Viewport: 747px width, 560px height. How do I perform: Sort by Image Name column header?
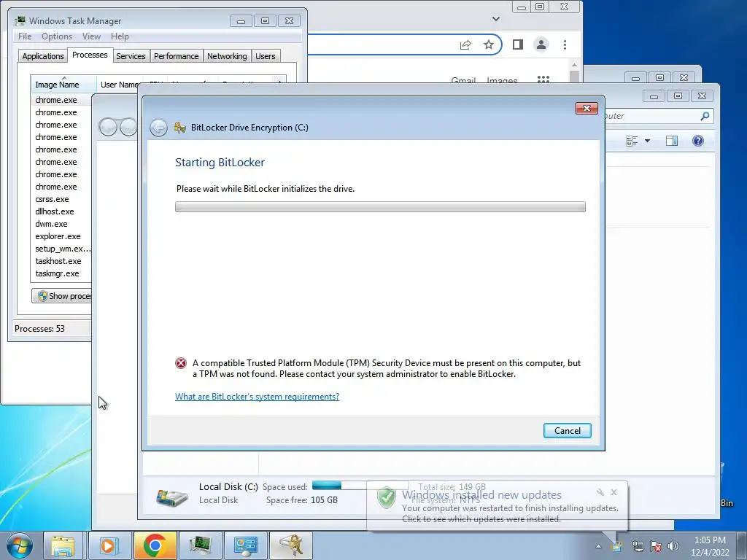(63, 85)
